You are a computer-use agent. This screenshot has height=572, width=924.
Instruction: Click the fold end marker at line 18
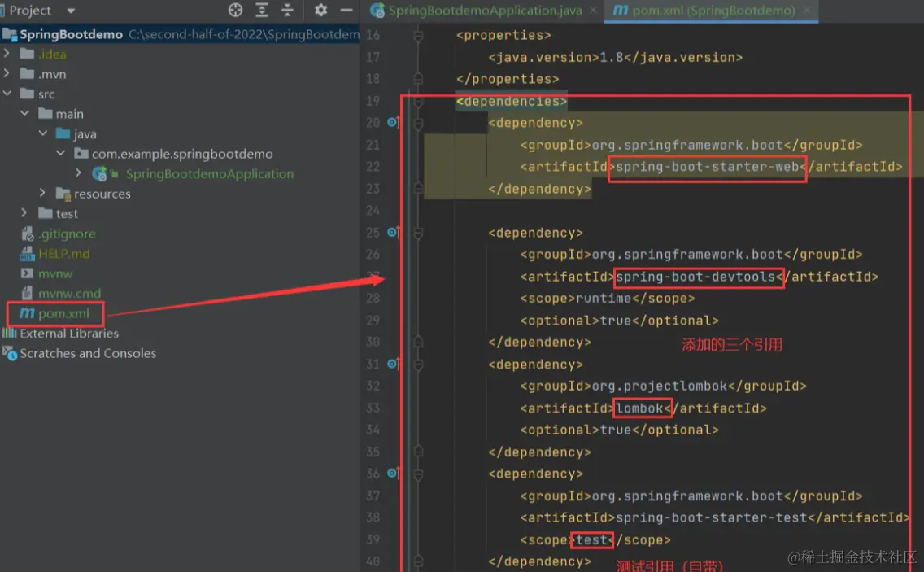click(x=418, y=78)
